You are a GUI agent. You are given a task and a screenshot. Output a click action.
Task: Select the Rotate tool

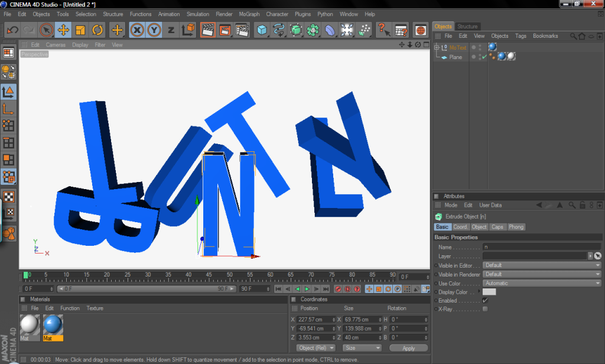click(97, 30)
